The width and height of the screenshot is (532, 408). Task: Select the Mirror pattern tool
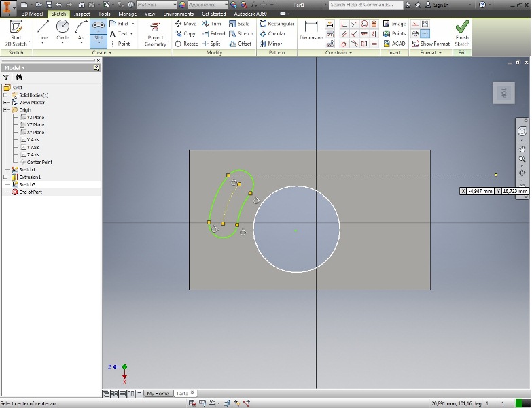271,44
